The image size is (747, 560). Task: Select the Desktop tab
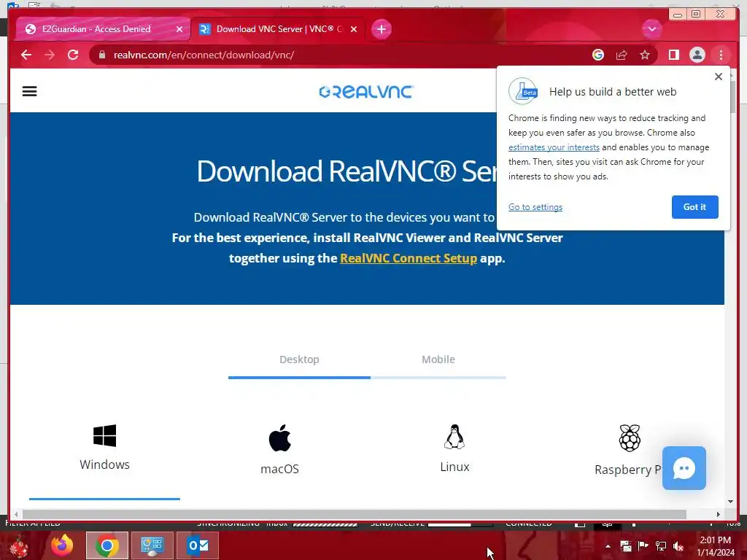299,359
